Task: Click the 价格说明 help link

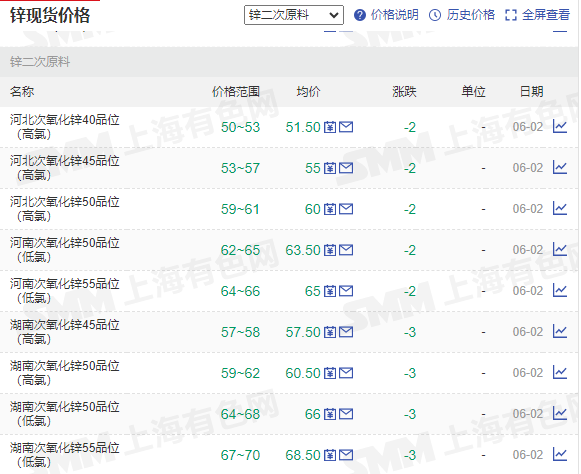Action: (x=395, y=15)
